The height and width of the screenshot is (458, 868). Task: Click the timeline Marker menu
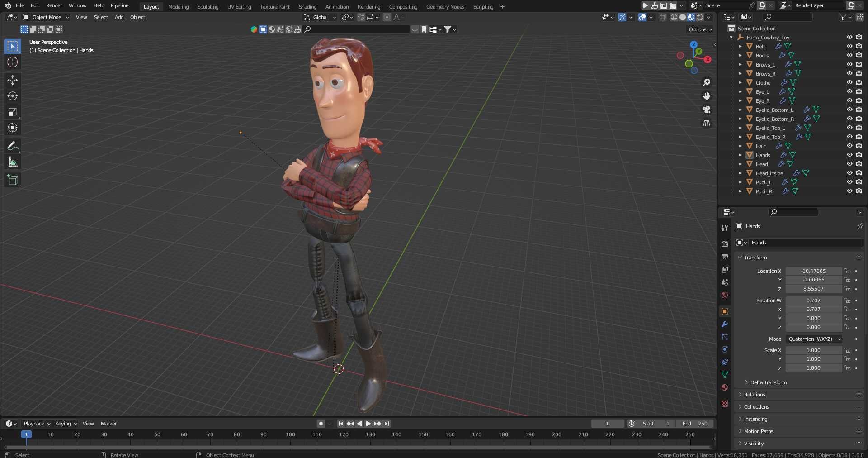pyautogui.click(x=108, y=424)
